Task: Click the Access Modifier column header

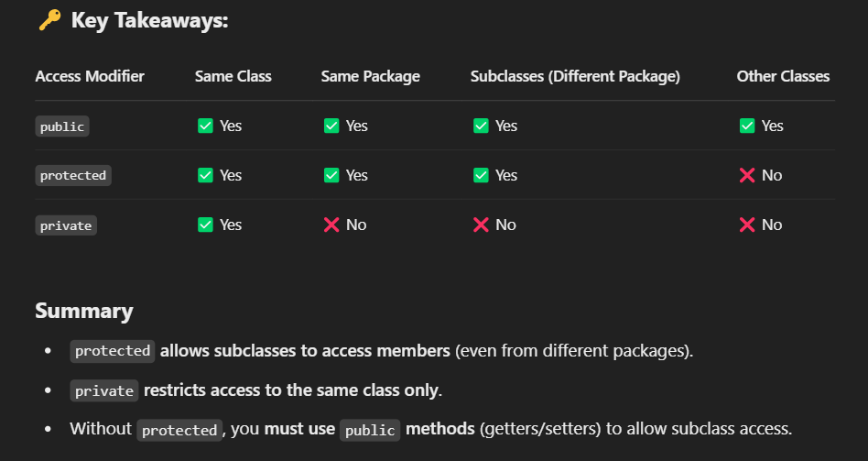Action: [x=90, y=76]
